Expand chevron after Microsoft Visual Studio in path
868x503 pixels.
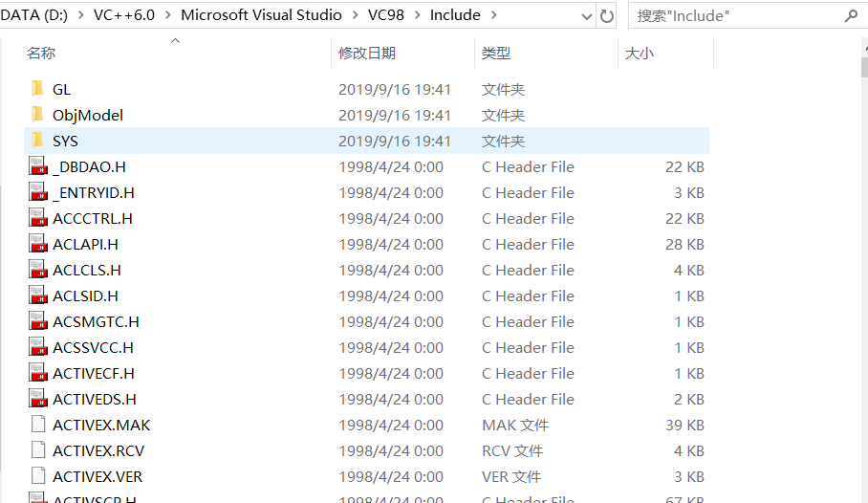tap(355, 15)
